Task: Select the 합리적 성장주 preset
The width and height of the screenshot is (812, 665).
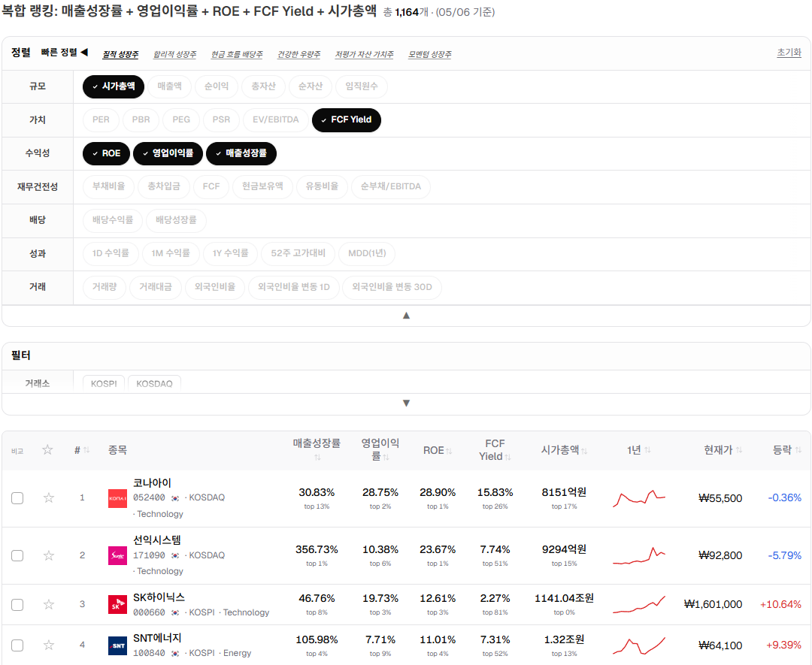Action: point(174,54)
